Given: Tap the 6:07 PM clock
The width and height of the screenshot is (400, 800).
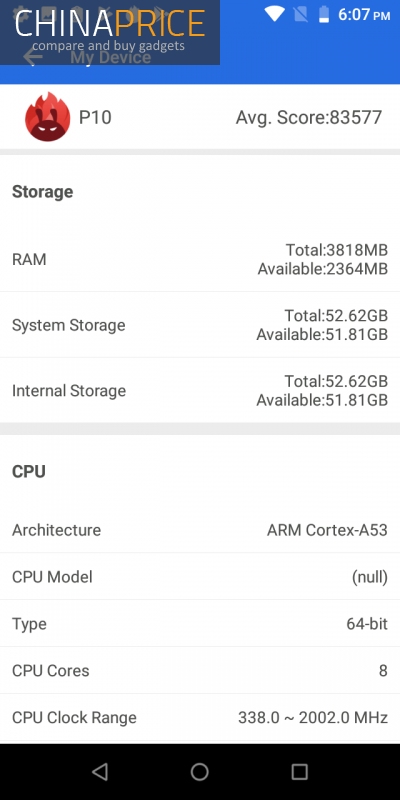Looking at the screenshot, I should point(364,14).
